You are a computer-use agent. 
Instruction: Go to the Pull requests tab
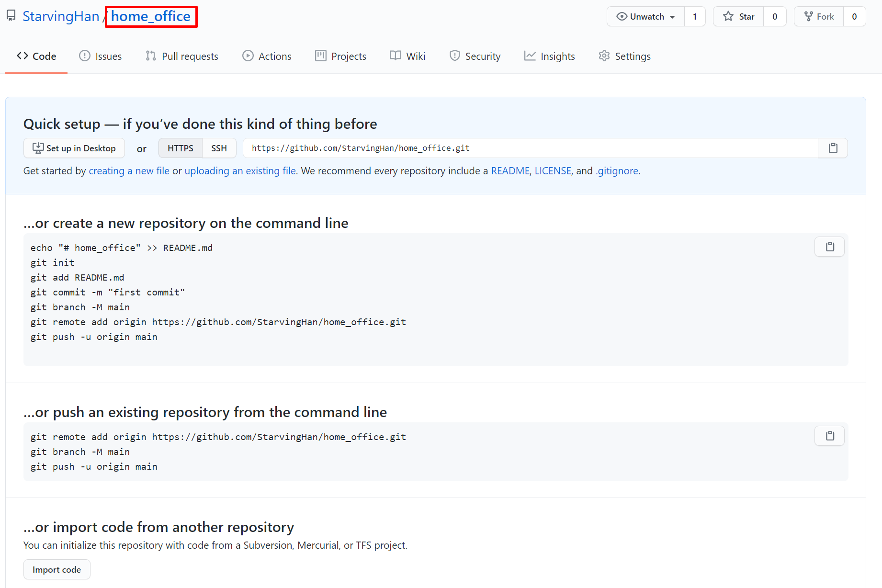(x=182, y=56)
